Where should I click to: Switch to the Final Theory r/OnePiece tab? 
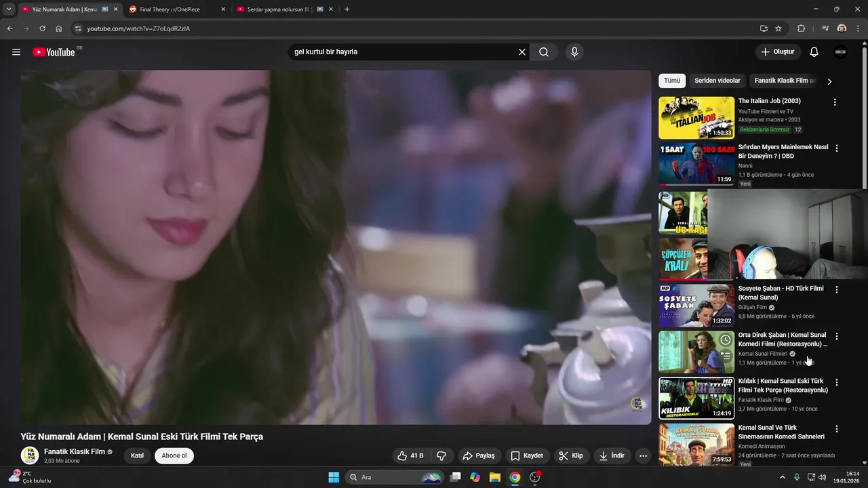pos(178,9)
